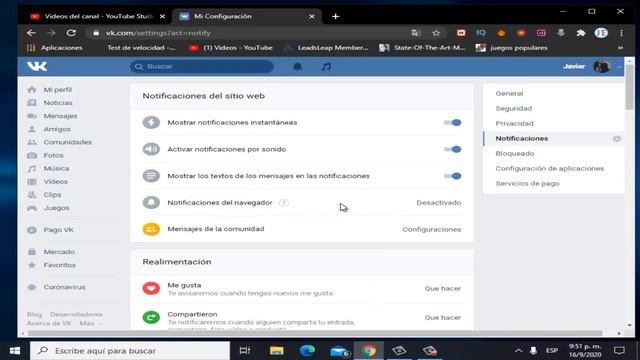Screen dimensions: 640x360
Task: Open Configuraciones for Mensajes de la comunidad
Action: [431, 229]
